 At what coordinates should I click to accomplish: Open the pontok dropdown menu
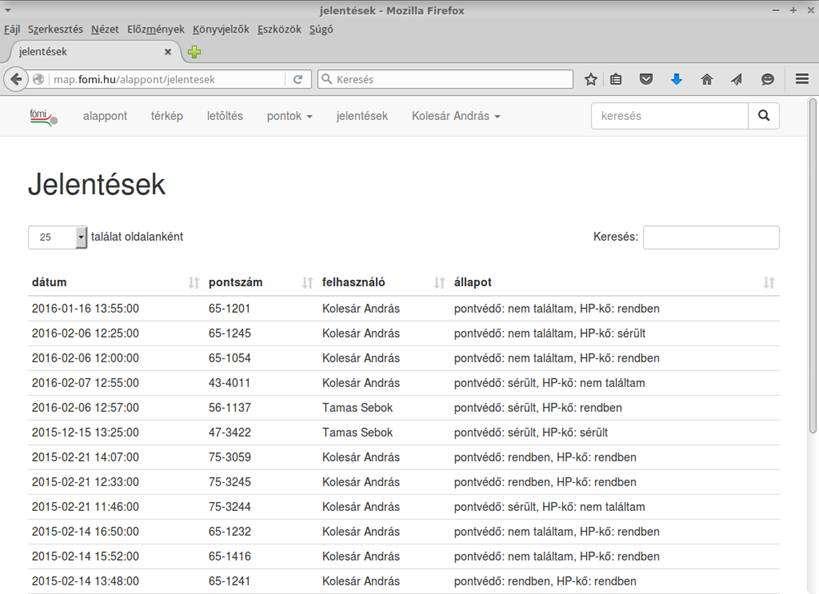click(289, 116)
